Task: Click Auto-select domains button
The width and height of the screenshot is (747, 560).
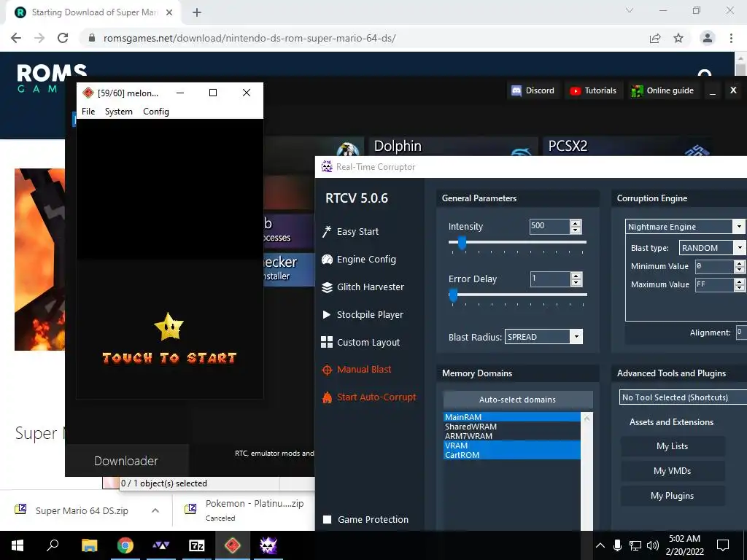Action: click(x=518, y=400)
